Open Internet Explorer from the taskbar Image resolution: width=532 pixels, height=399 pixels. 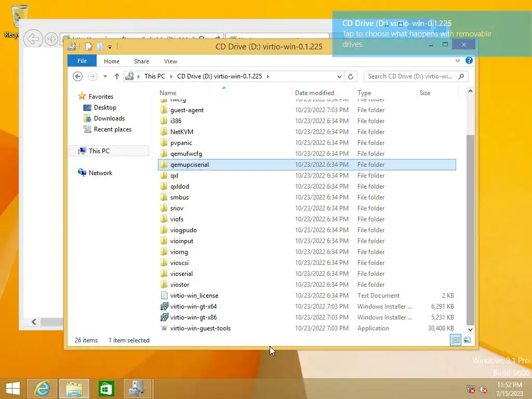(x=42, y=389)
